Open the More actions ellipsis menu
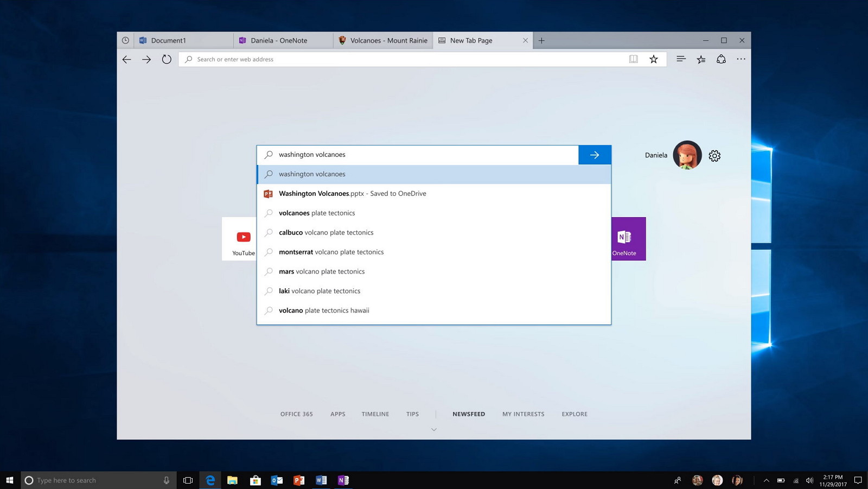The image size is (868, 489). (x=741, y=59)
